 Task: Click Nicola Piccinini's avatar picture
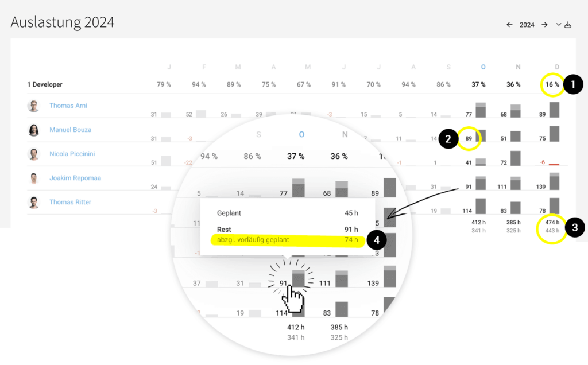(x=34, y=154)
